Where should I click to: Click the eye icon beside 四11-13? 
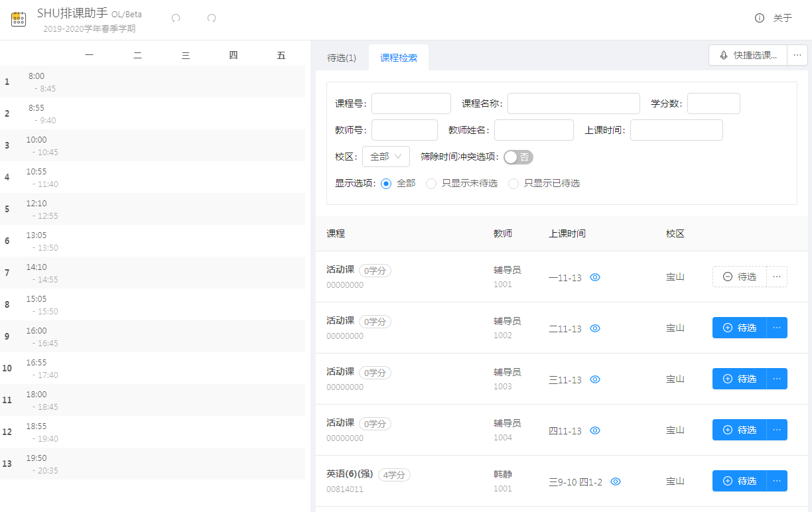[595, 430]
